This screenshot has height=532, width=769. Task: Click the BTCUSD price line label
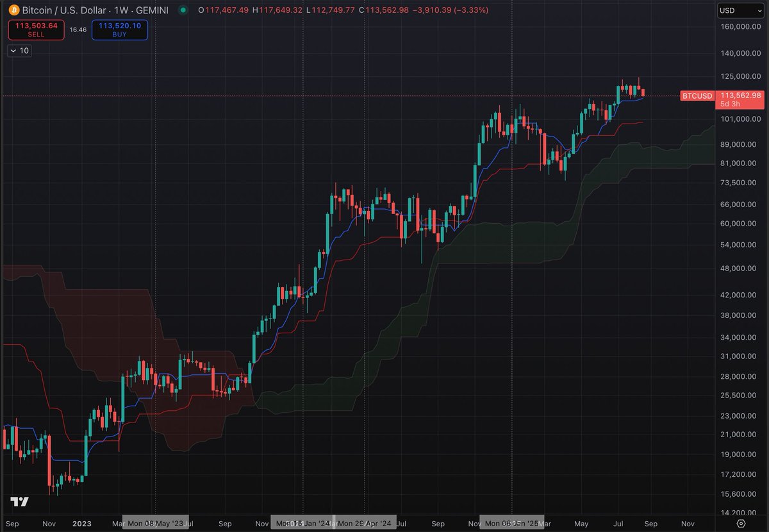click(x=697, y=96)
